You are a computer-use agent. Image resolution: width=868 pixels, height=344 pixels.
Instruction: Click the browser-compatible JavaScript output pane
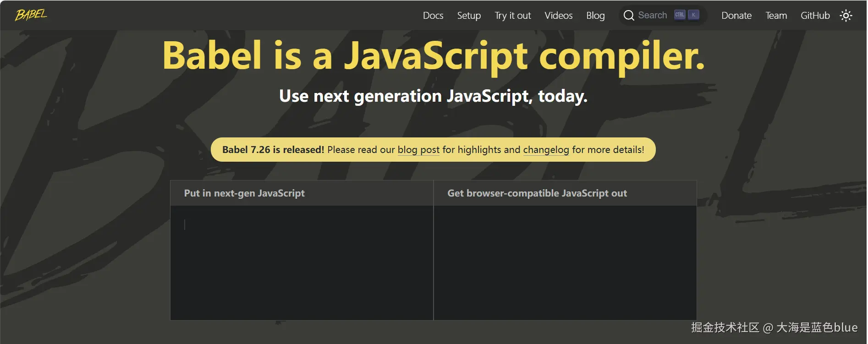(565, 262)
